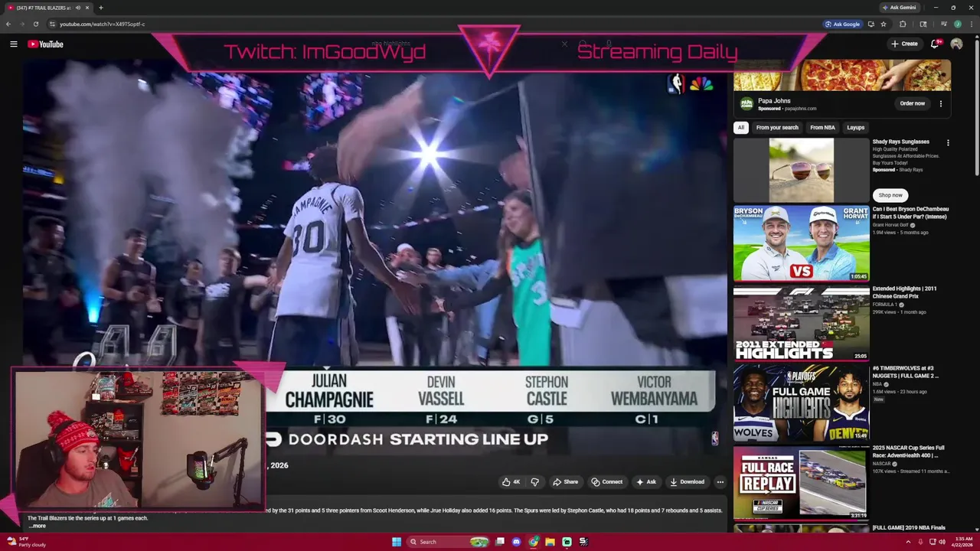Screen dimensions: 980x551
Task: Show hidden system tray icons chevron
Action: click(x=909, y=542)
